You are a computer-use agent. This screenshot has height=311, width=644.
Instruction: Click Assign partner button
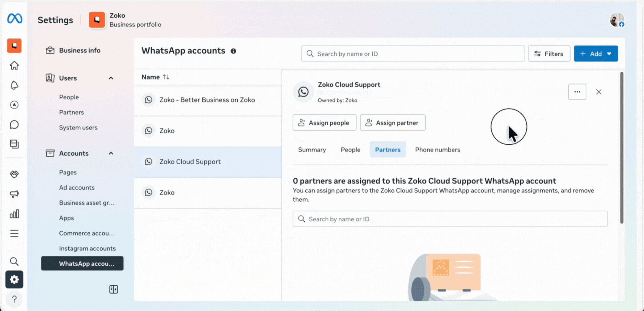tap(393, 123)
